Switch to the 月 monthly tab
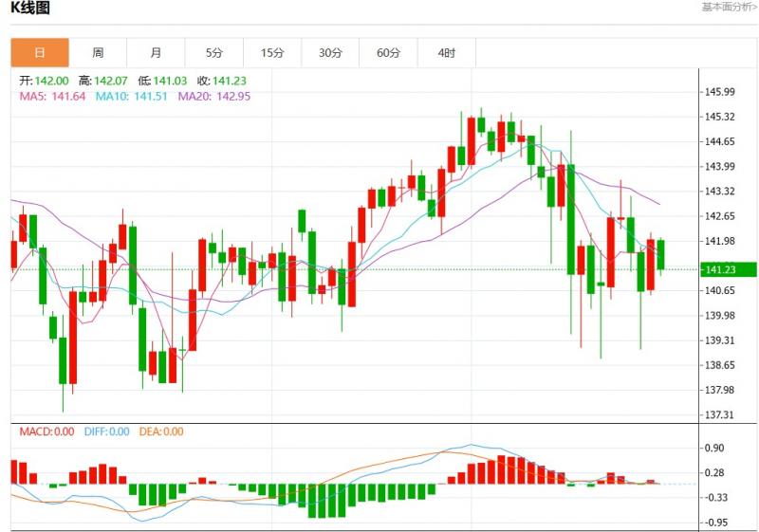The image size is (759, 532). coord(156,53)
